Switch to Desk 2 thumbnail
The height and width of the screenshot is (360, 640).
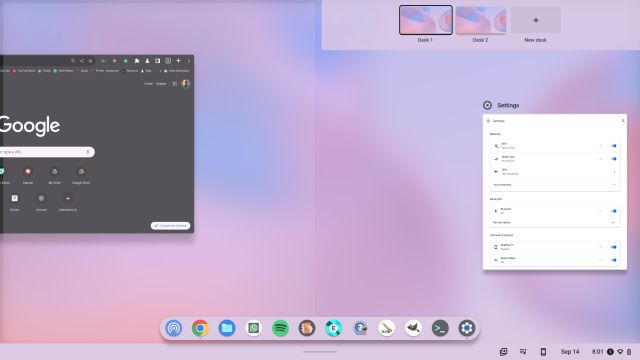coord(481,20)
